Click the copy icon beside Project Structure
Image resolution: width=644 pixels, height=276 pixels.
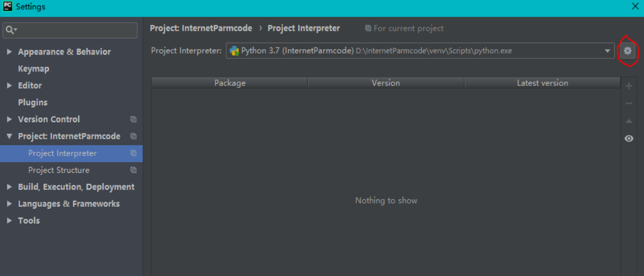133,170
